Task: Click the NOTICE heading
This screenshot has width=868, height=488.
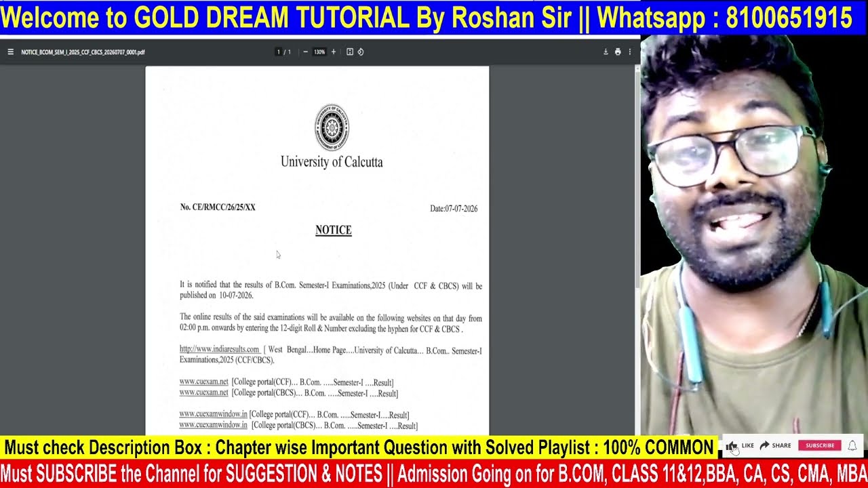Action: 334,230
